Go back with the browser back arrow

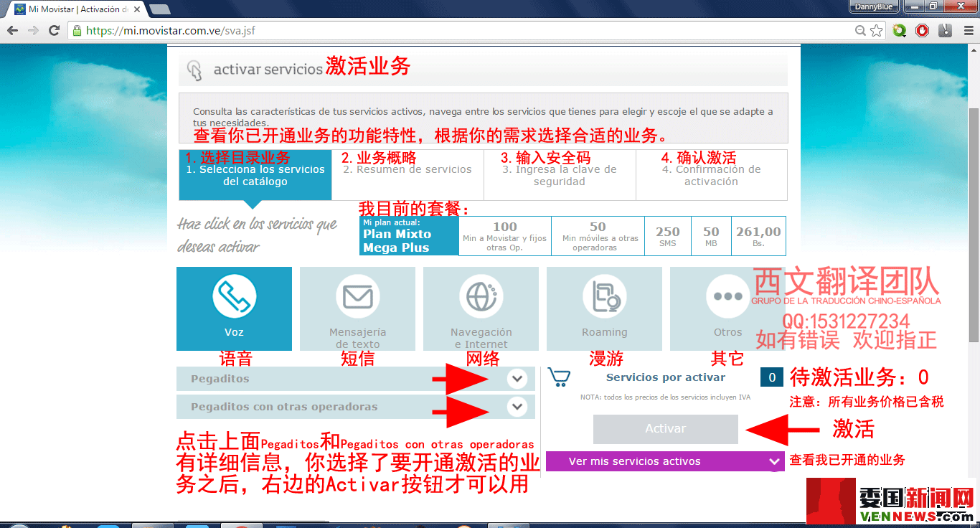coord(12,31)
